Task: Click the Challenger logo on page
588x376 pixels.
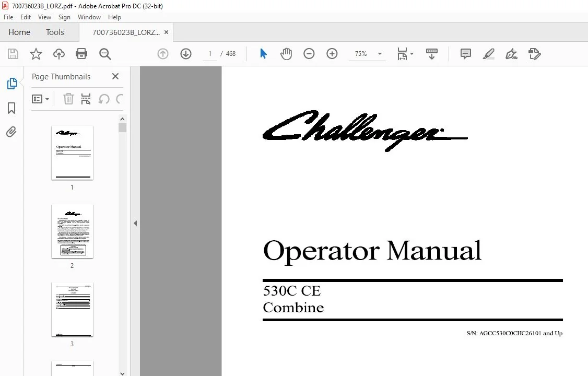Action: (365, 131)
